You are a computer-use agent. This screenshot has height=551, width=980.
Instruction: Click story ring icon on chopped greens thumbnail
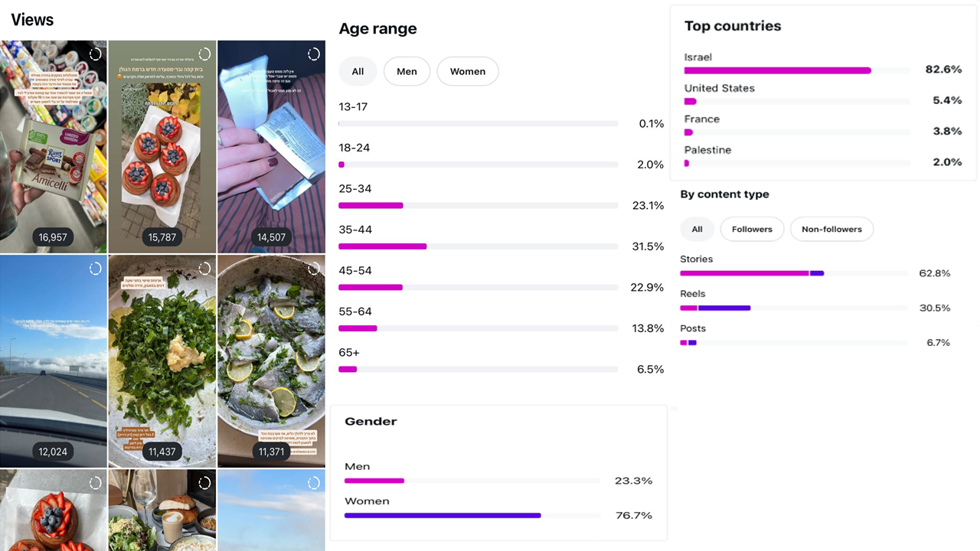pyautogui.click(x=204, y=269)
